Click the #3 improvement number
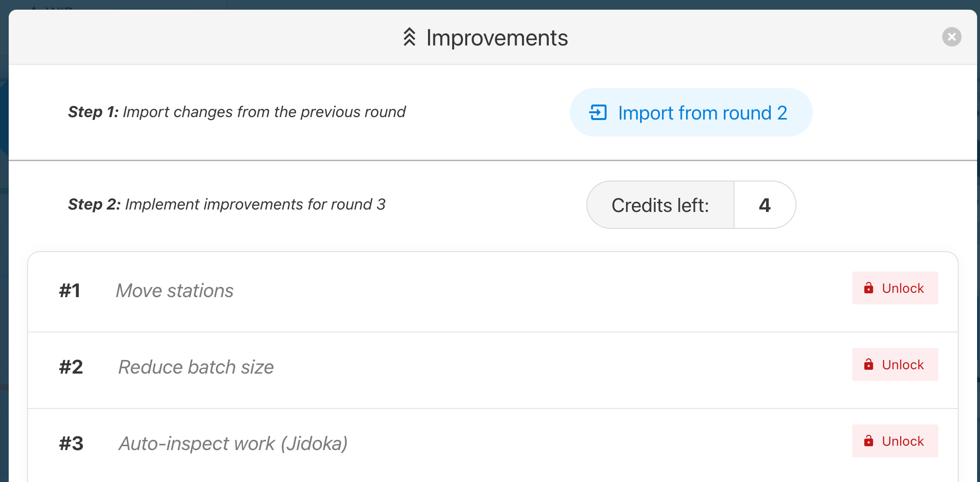The width and height of the screenshot is (980, 482). 71,444
